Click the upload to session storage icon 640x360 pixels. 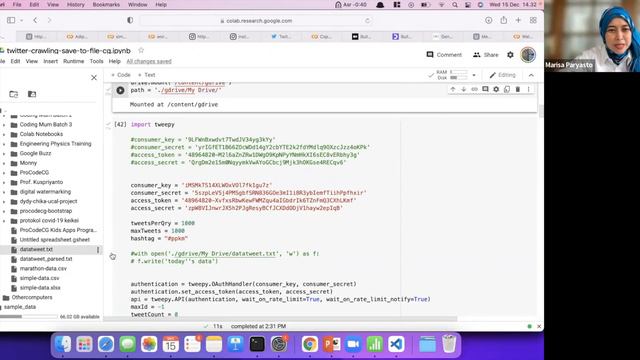[14, 94]
